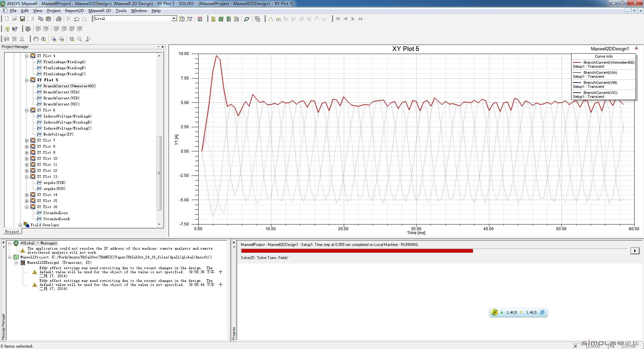Click BranchCurrent(VIB) in Curve Info legend
Screen dimensions: 644x349
(x=600, y=83)
